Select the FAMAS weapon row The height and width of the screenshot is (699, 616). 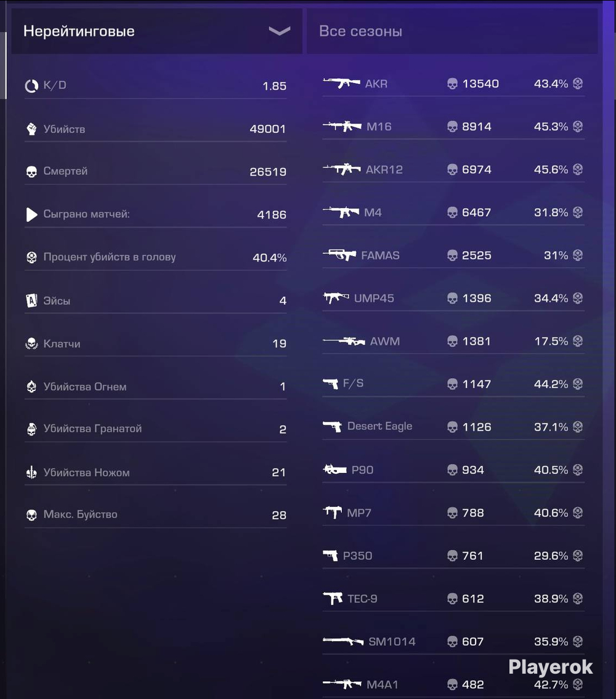click(453, 255)
